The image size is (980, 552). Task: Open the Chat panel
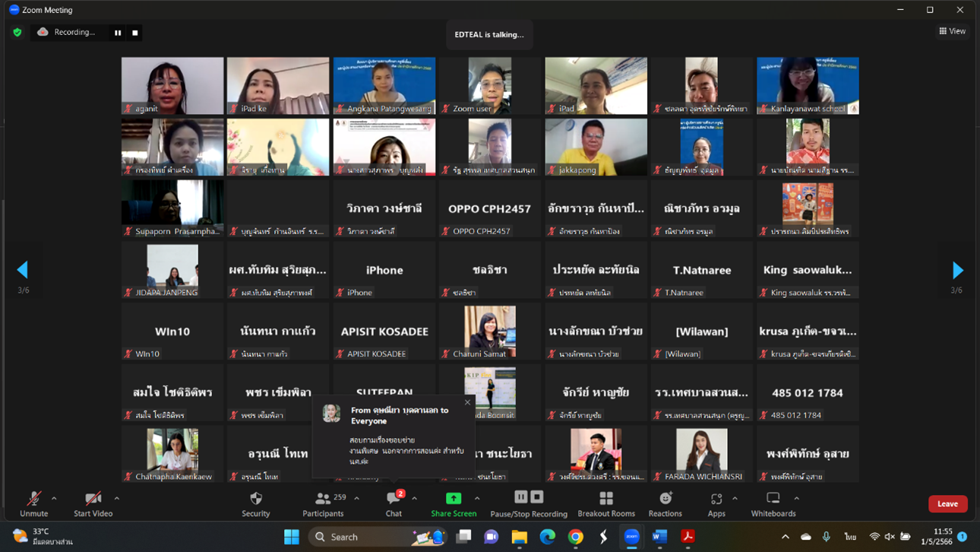(394, 503)
